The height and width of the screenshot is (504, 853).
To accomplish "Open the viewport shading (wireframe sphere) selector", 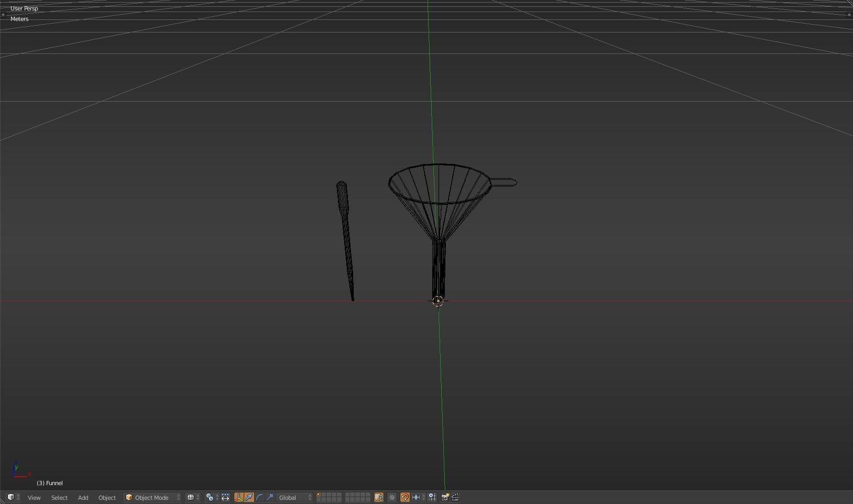I will (x=193, y=497).
